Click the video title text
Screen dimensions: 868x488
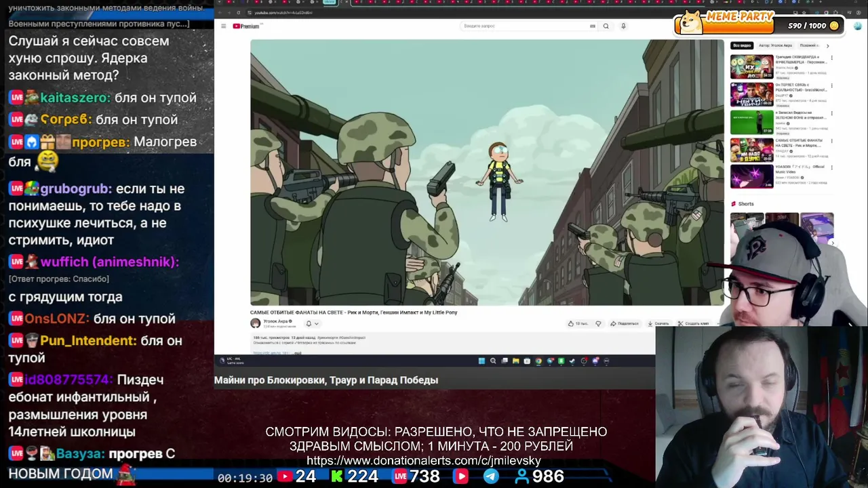354,312
